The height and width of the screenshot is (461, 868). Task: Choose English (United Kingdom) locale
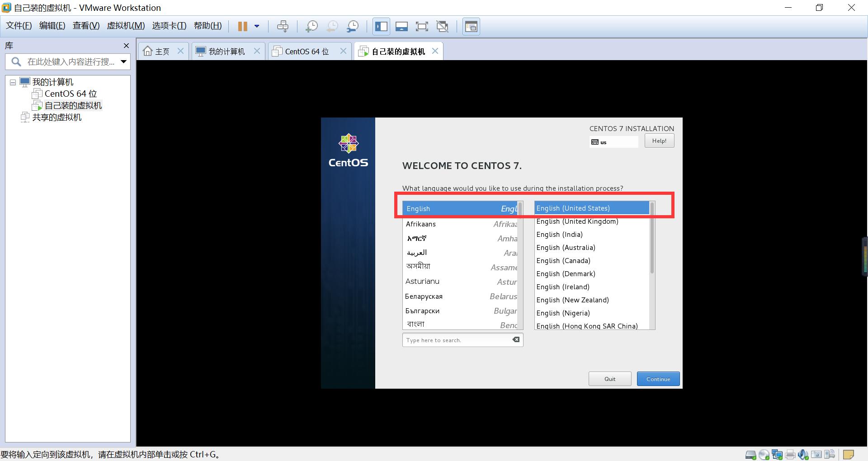pos(592,221)
